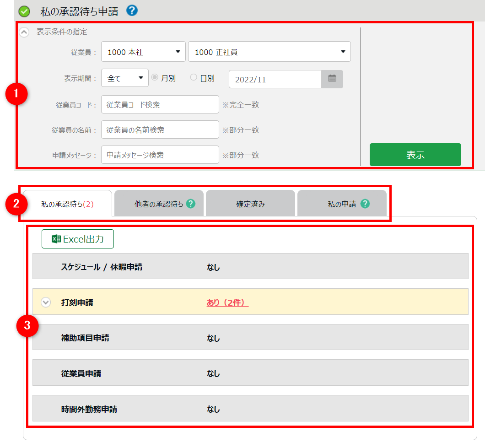Expand the 打刻申請 row chevron
This screenshot has width=485, height=448.
coord(46,302)
